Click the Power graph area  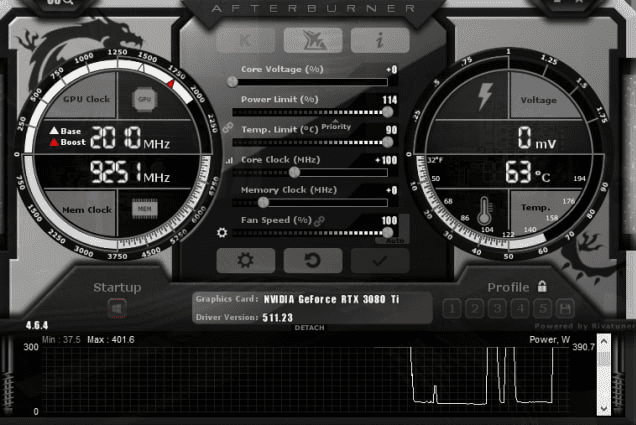click(306, 378)
